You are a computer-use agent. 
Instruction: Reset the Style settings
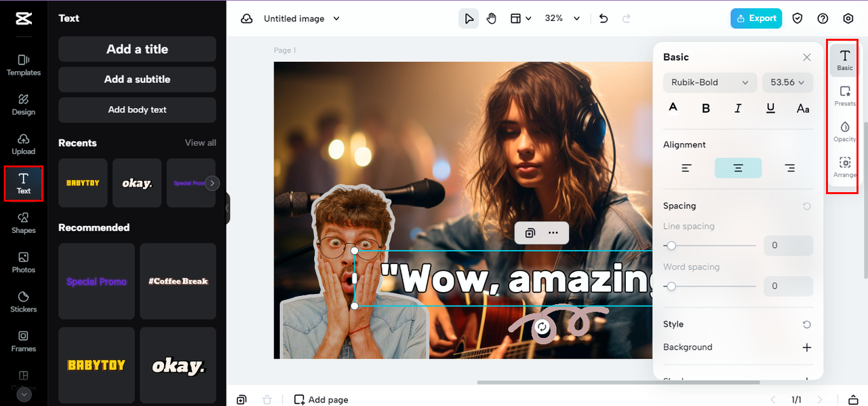tap(807, 325)
